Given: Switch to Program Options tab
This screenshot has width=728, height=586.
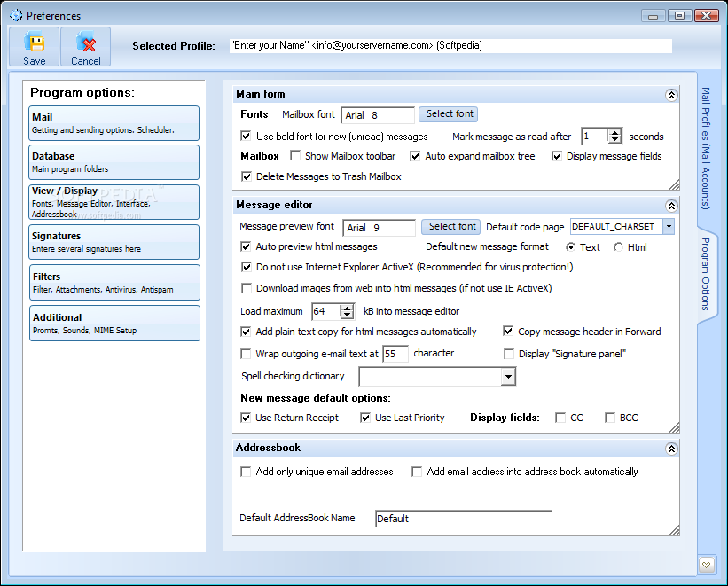Looking at the screenshot, I should click(706, 274).
